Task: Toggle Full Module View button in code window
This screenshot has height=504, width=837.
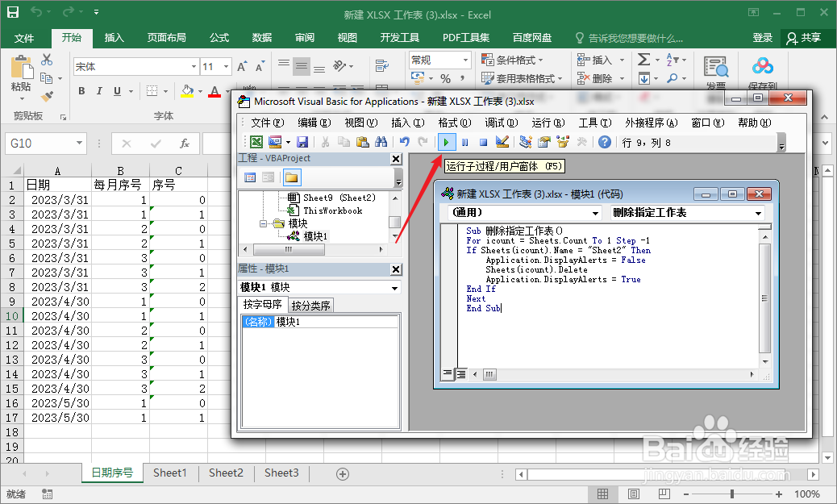Action: tap(460, 373)
